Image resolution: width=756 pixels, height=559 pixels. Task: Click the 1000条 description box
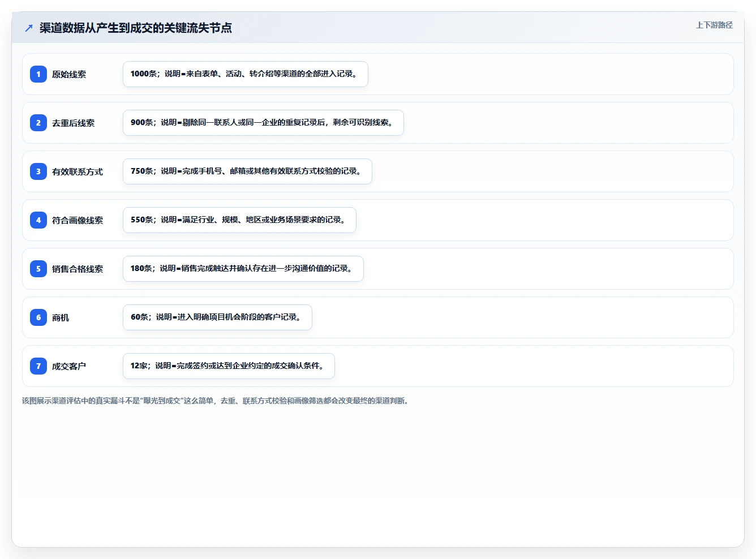246,74
